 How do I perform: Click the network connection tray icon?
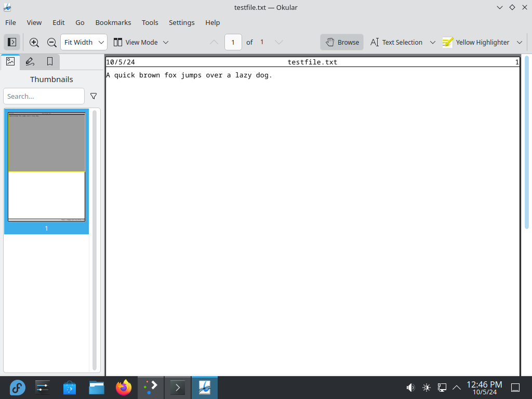pyautogui.click(x=442, y=388)
